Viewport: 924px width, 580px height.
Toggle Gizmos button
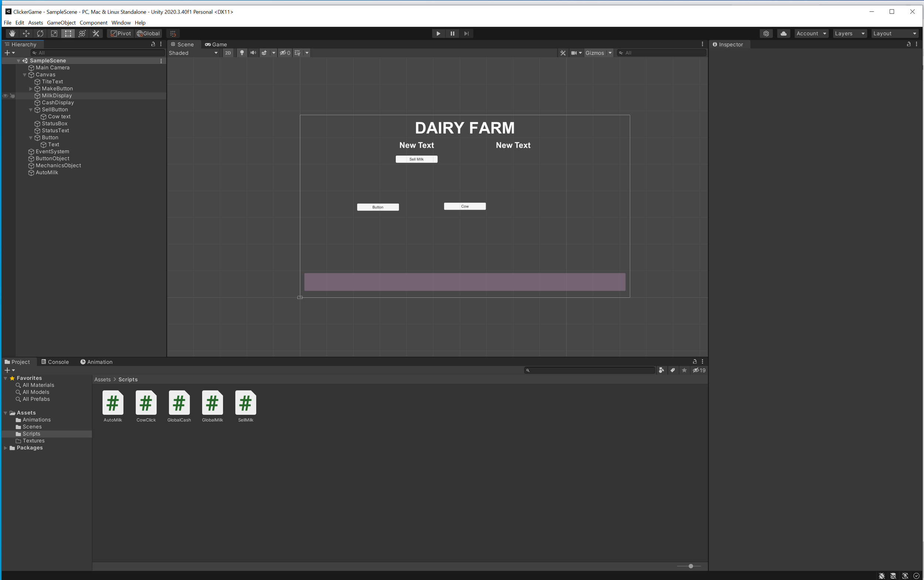pos(595,53)
